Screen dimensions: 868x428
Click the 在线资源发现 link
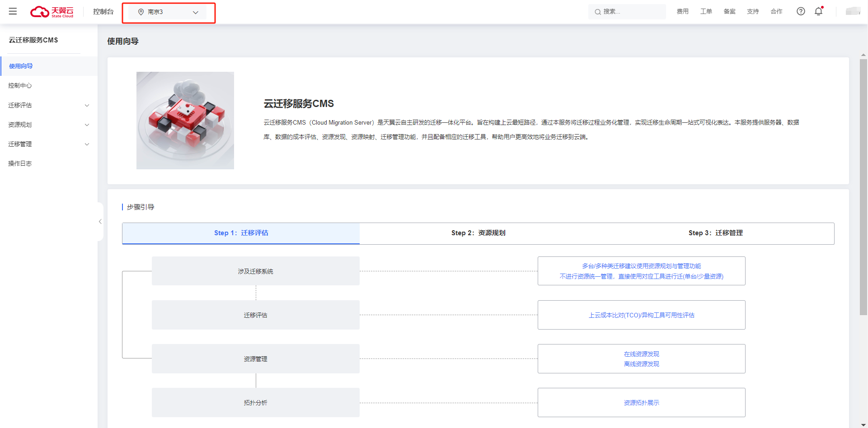(641, 354)
